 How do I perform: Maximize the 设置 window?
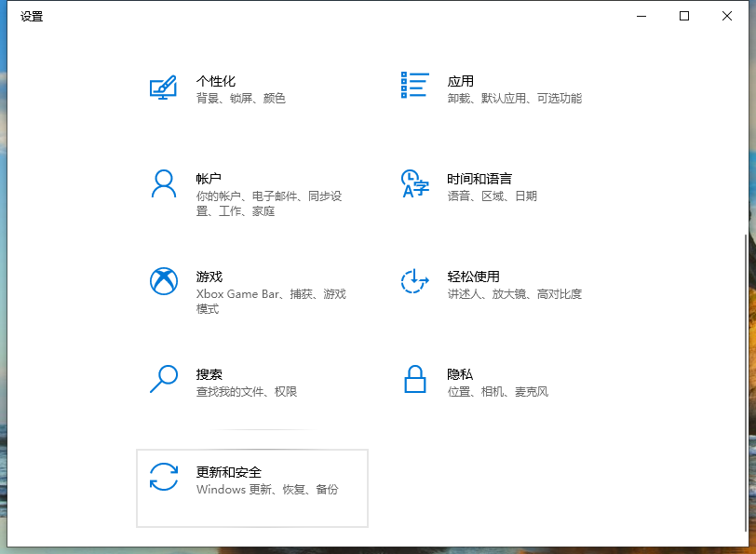coord(684,16)
